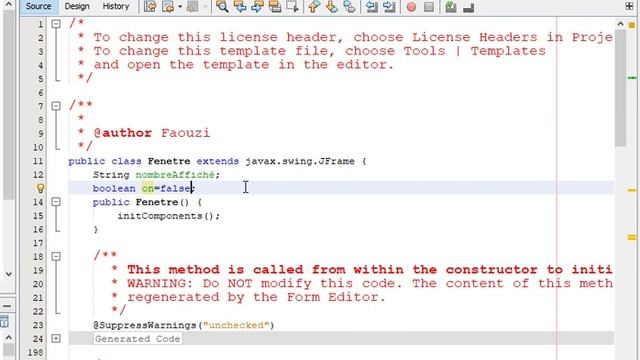
Task: Click yellow square at error stripe top
Action: (632, 25)
